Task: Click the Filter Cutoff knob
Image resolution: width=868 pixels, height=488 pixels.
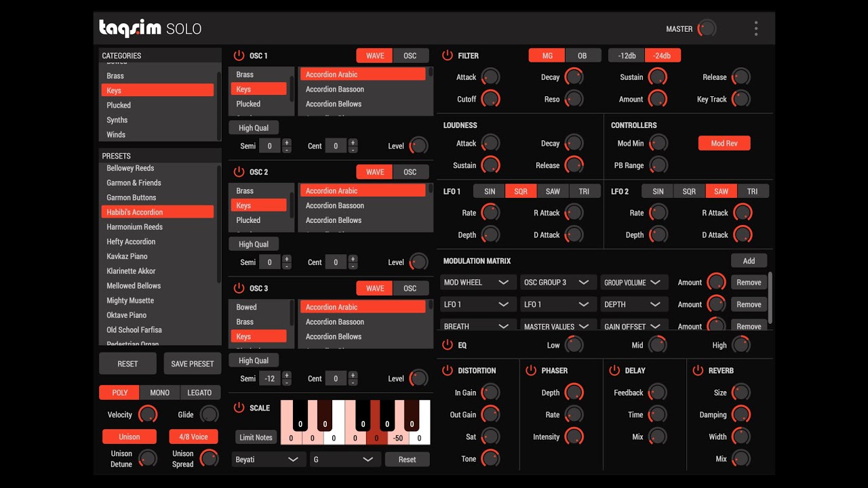Action: pyautogui.click(x=490, y=99)
